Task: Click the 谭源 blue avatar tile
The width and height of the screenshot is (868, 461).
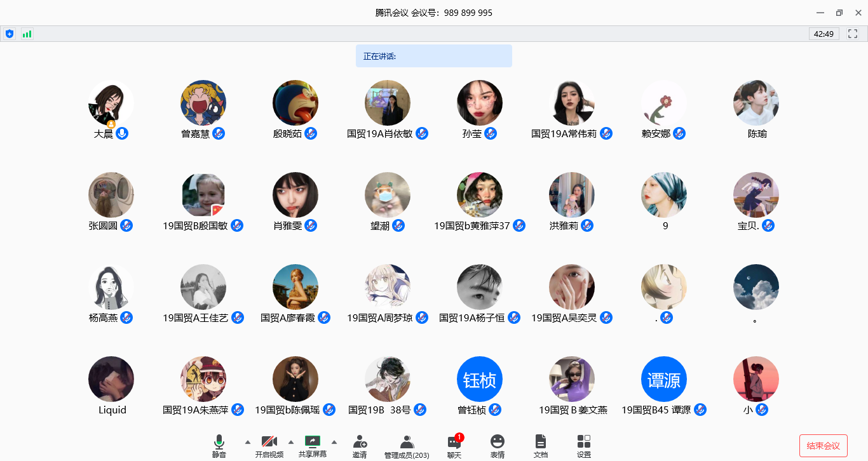Action: point(664,379)
